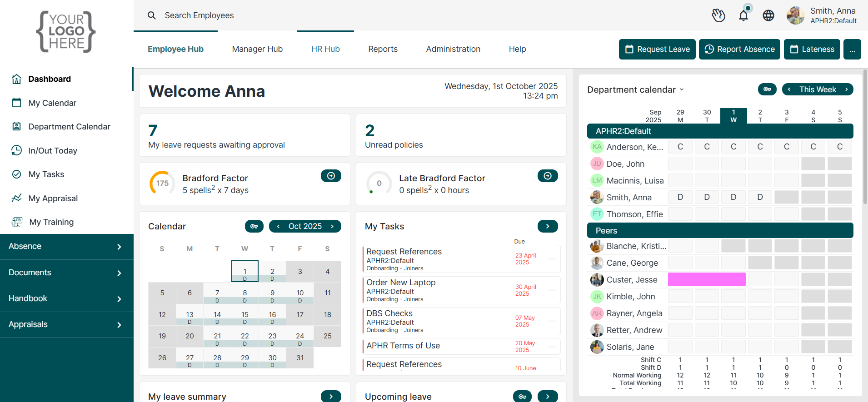Show Department calendar key legend

pos(767,89)
